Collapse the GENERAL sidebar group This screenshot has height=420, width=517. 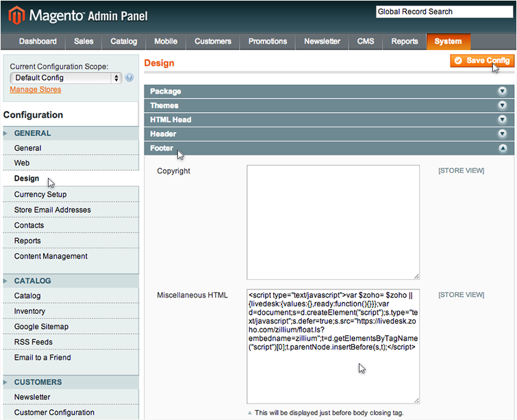click(32, 133)
